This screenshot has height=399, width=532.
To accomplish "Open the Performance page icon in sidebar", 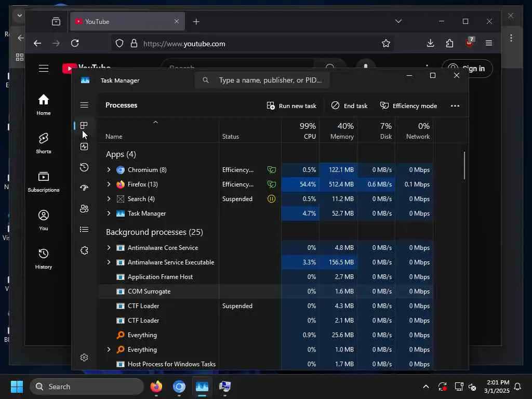I will [x=84, y=147].
